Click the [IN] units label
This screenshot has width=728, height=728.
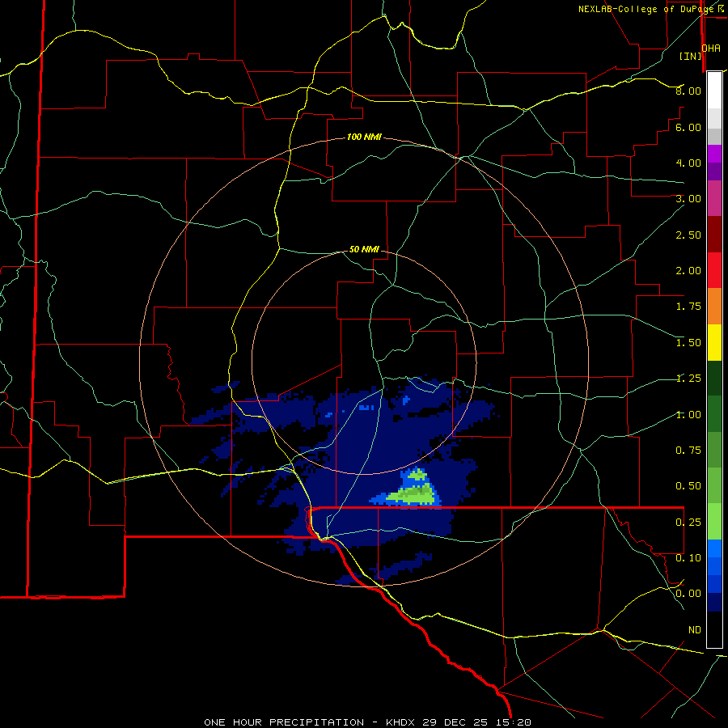click(690, 56)
